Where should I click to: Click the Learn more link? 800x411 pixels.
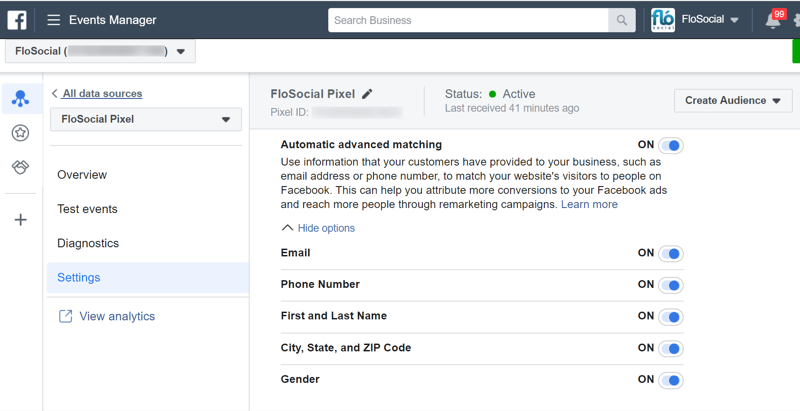click(589, 204)
